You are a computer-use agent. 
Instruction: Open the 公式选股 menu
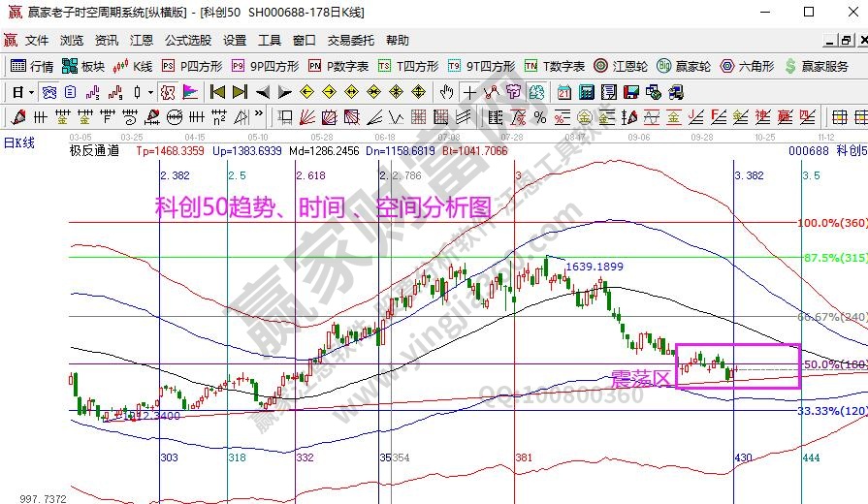click(187, 41)
